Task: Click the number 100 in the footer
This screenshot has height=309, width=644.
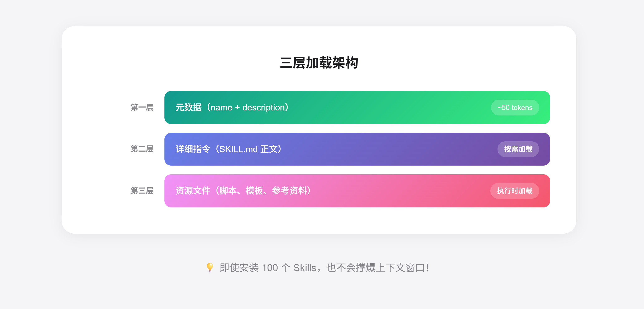Action: [270, 268]
